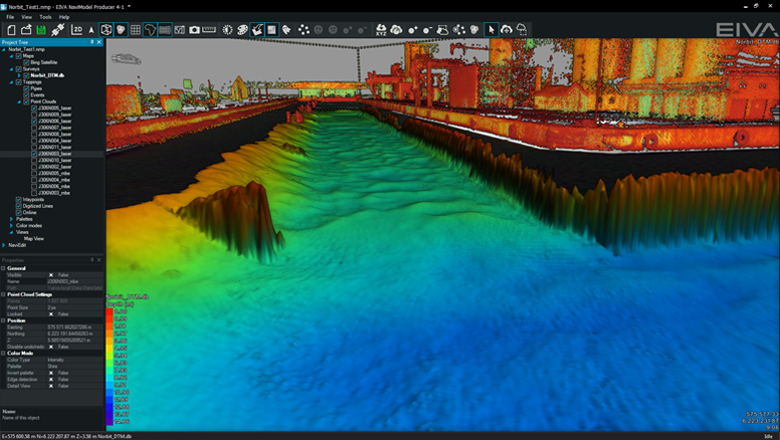Image resolution: width=780 pixels, height=440 pixels.
Task: Uncheck the Bing Satellite checkbox
Action: [26, 63]
